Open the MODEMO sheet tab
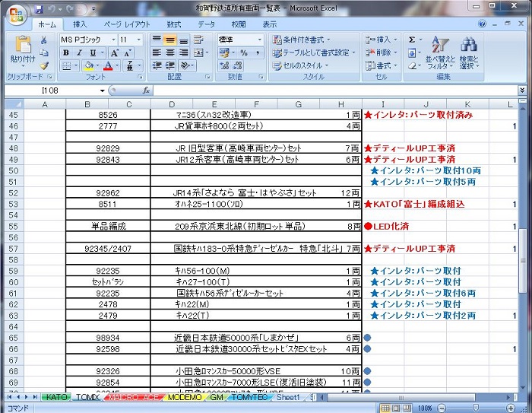 click(185, 397)
